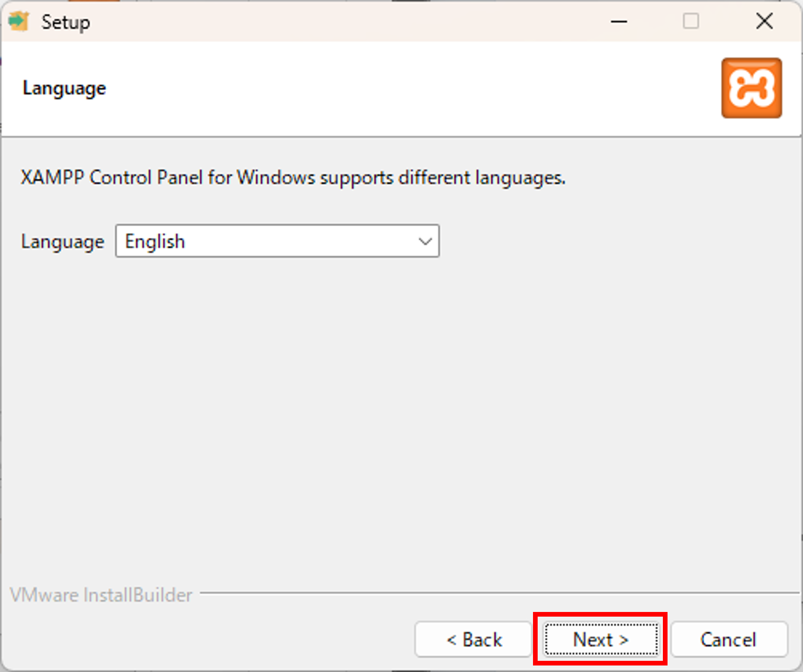Minimize the Setup window

point(619,22)
